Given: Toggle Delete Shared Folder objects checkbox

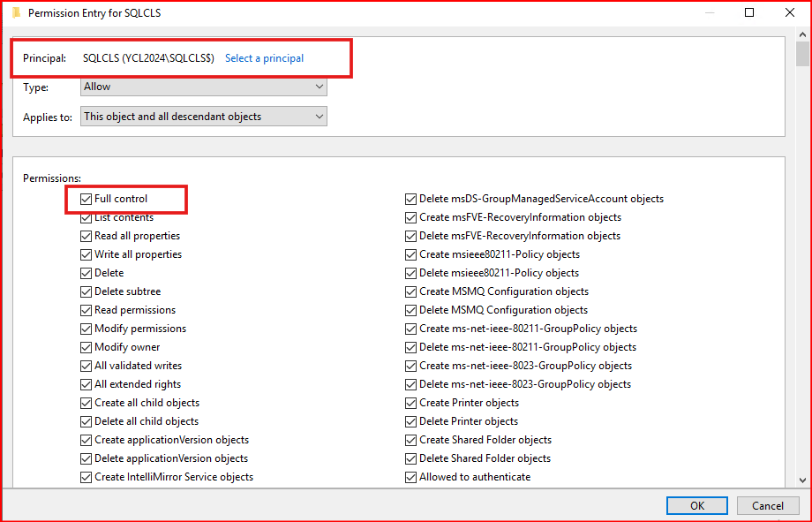Looking at the screenshot, I should pos(411,458).
